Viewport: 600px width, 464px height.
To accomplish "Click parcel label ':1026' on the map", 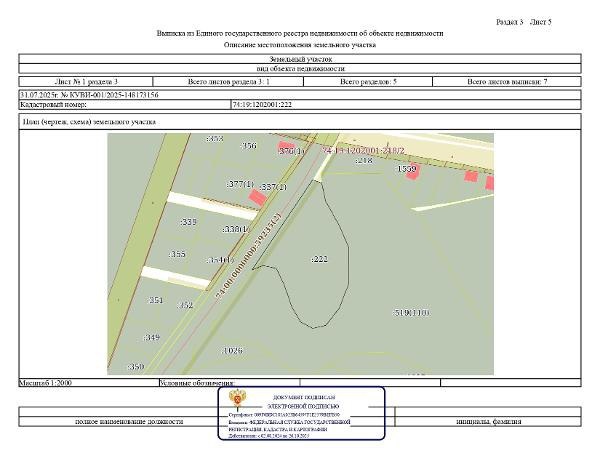I will pos(232,350).
